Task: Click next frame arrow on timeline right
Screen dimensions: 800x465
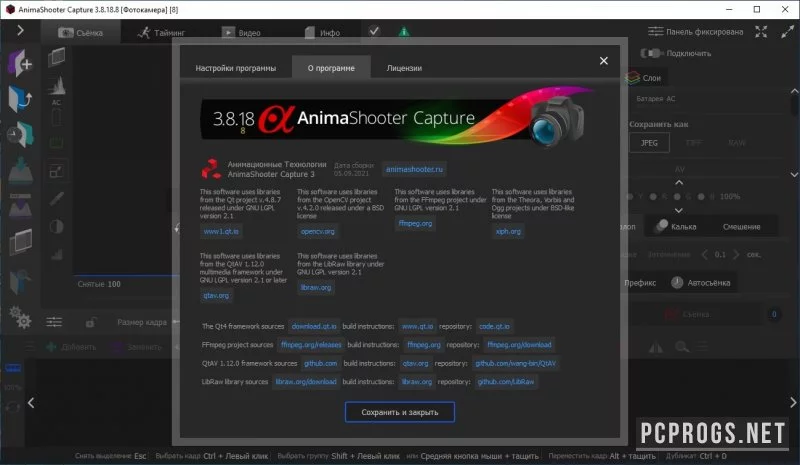Action: pos(793,402)
